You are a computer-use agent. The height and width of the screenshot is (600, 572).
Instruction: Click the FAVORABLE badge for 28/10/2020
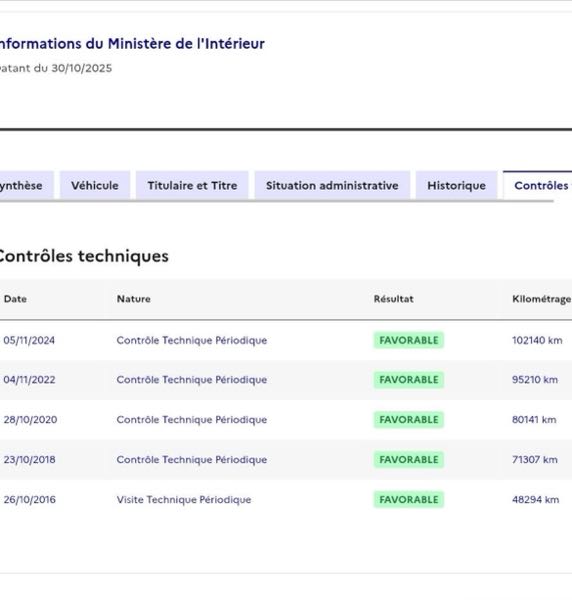[x=409, y=420]
